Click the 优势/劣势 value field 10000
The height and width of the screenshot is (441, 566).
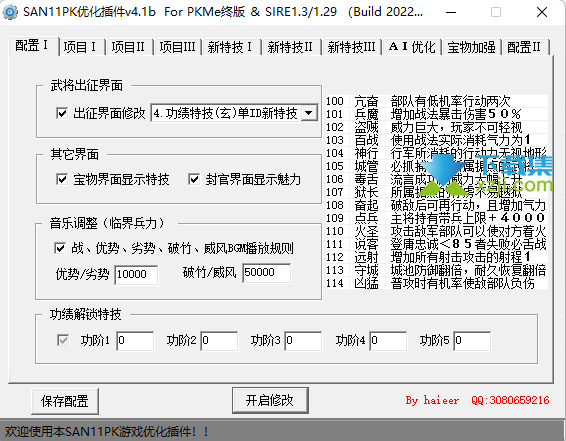[x=136, y=275]
